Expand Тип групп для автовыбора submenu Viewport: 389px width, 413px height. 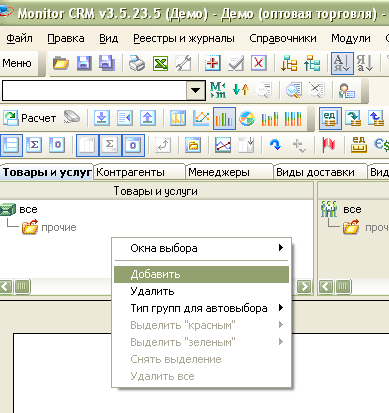201,308
